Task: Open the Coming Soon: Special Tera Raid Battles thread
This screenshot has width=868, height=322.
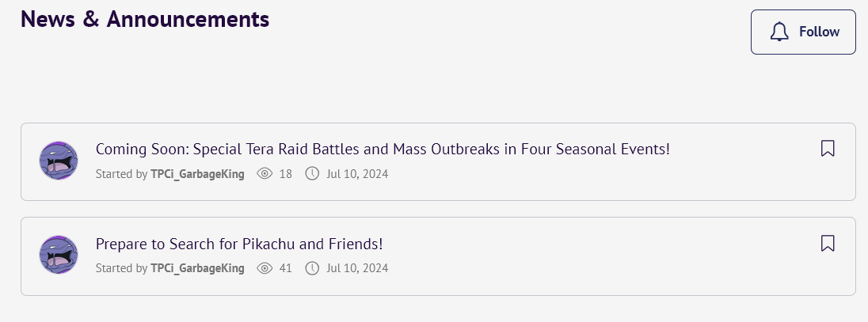Action: tap(383, 149)
